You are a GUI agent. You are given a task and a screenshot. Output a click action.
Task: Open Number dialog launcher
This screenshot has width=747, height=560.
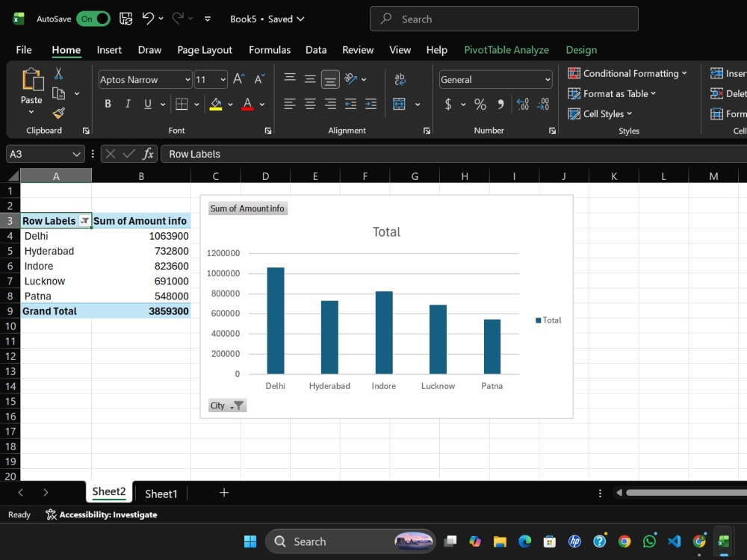coord(552,131)
